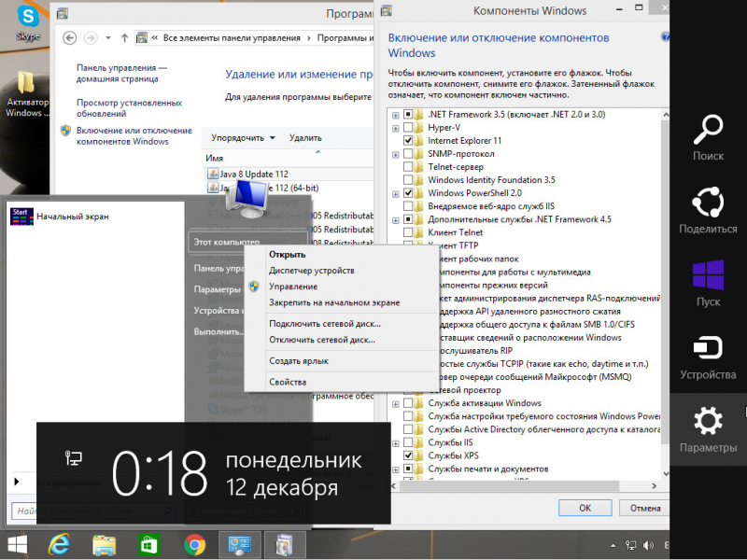Click scroll-down arrow in components list
The height and width of the screenshot is (560, 747).
pyautogui.click(x=666, y=473)
